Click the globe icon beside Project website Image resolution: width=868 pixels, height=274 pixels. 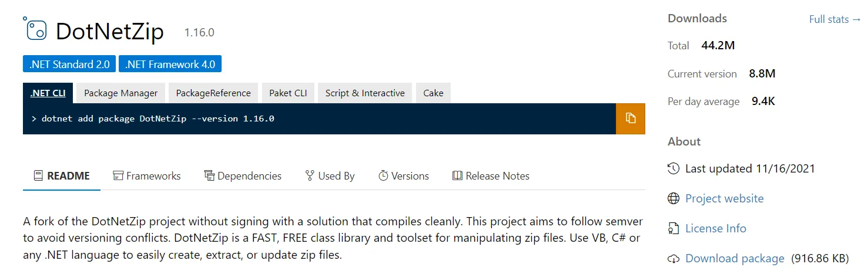(673, 199)
